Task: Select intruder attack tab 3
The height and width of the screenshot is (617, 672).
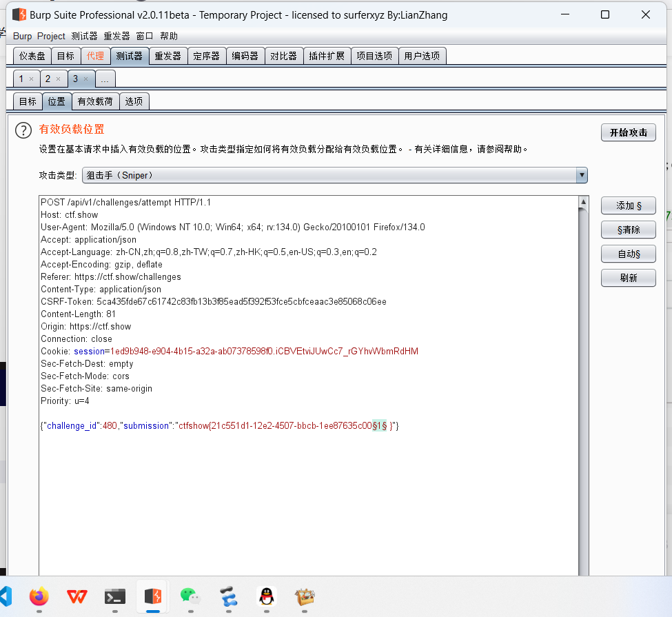Action: pyautogui.click(x=75, y=79)
